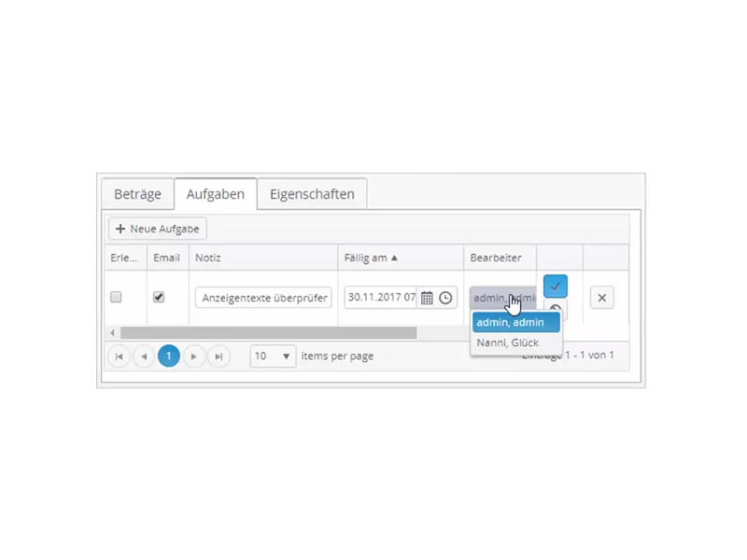Go to first page arrow icon
747x560 pixels.
(120, 357)
